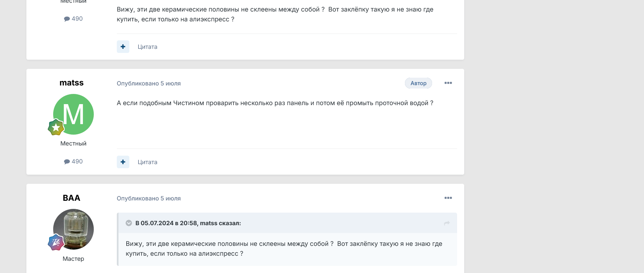This screenshot has width=644, height=273.
Task: Click multi-quote plus button in top post
Action: 123,47
